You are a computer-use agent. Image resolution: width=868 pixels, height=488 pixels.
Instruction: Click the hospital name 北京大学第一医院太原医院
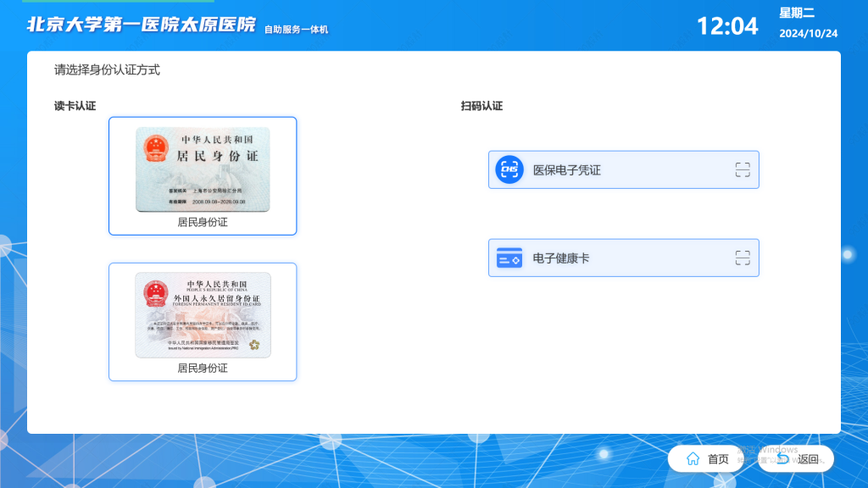[x=142, y=25]
